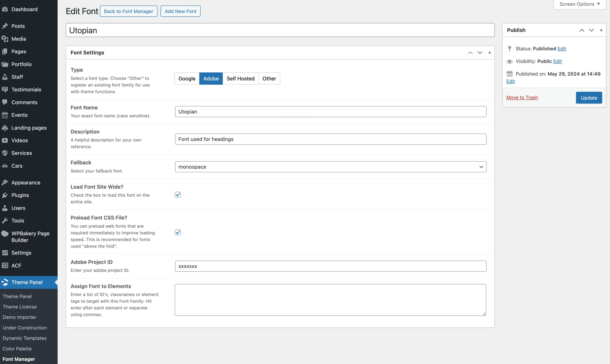Select Self Hosted font type
This screenshot has width=610, height=364.
[241, 79]
